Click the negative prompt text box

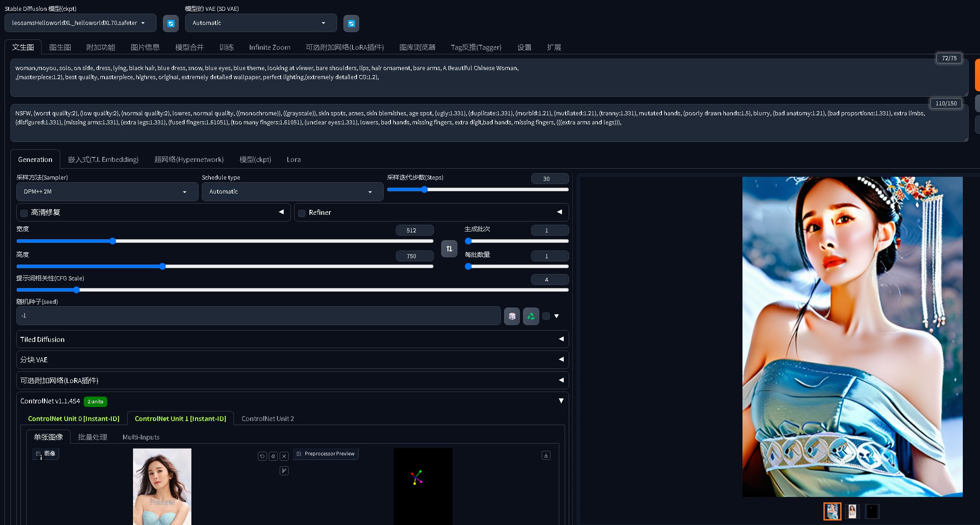pyautogui.click(x=489, y=123)
